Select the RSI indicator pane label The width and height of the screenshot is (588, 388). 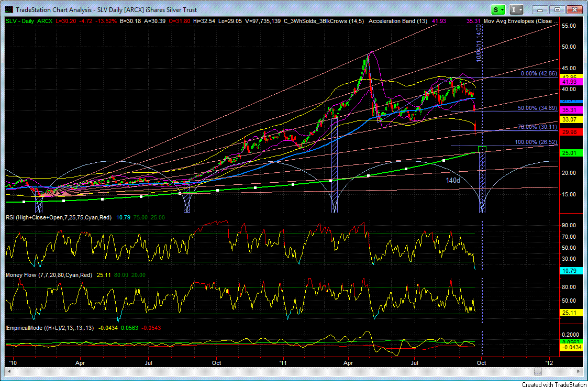[59, 217]
